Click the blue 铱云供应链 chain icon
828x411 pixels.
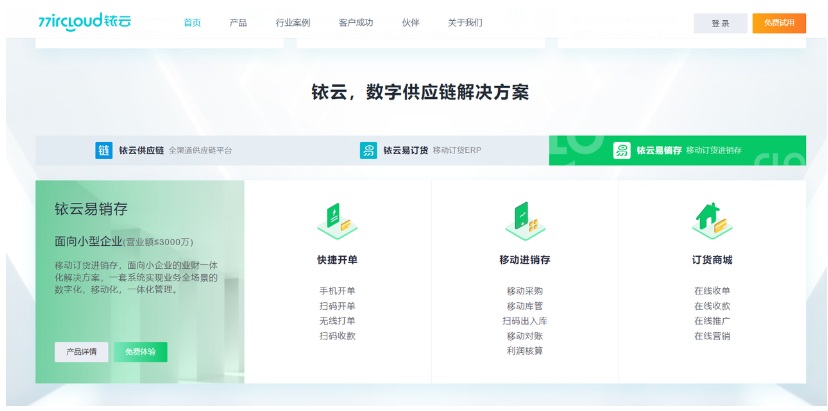tap(104, 150)
